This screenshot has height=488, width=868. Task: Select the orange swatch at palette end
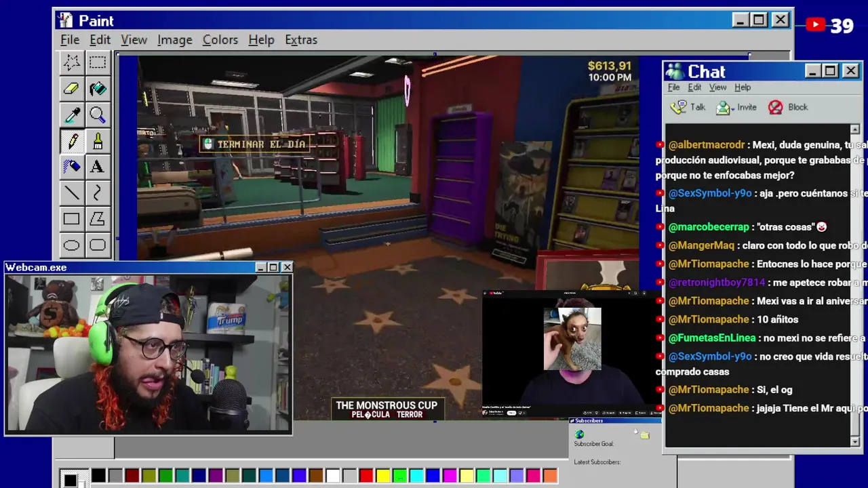[x=550, y=476]
